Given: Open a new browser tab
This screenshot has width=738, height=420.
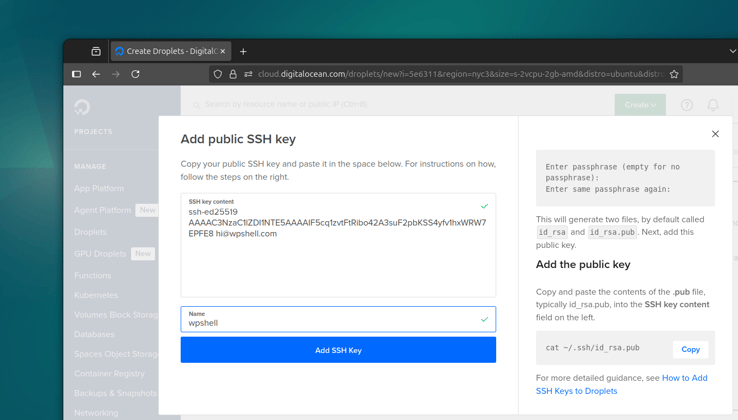Looking at the screenshot, I should click(x=243, y=51).
